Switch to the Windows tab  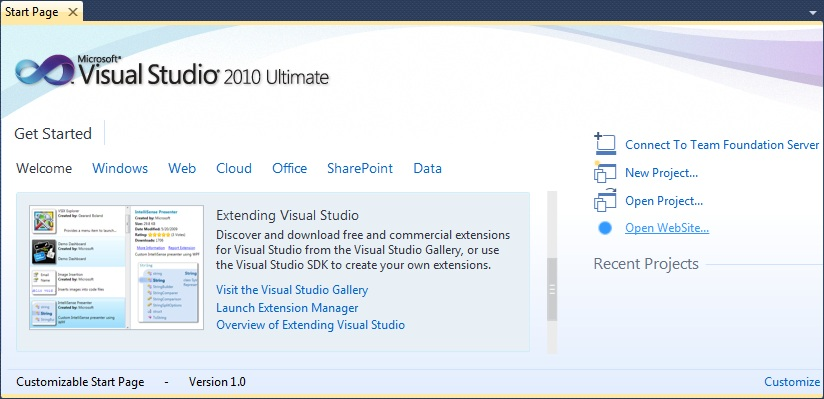click(x=120, y=168)
